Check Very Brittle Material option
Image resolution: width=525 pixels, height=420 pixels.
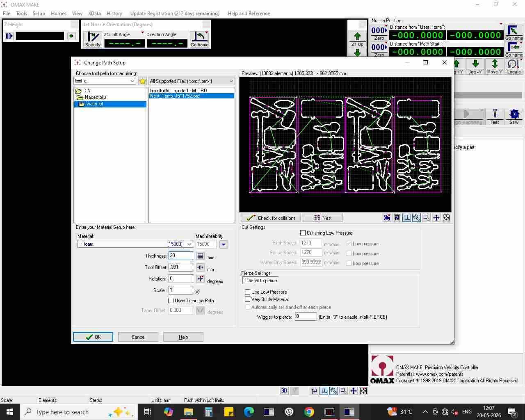(248, 299)
